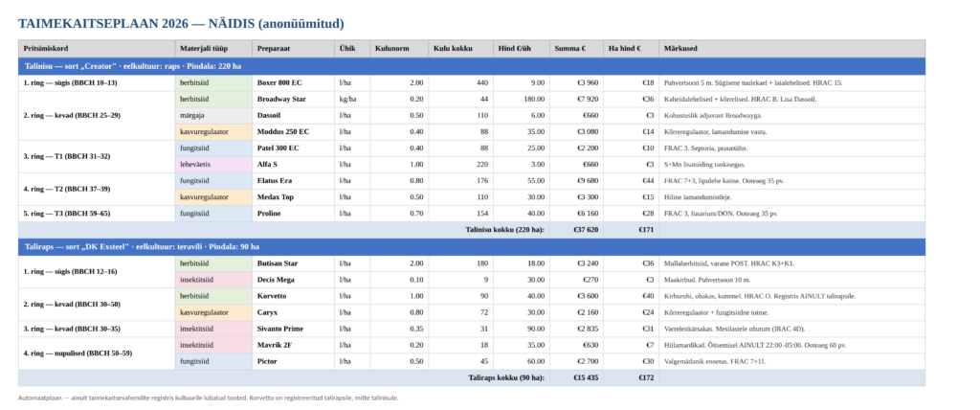Click the Elatus Era product cell
980x410 pixels.
(x=293, y=181)
